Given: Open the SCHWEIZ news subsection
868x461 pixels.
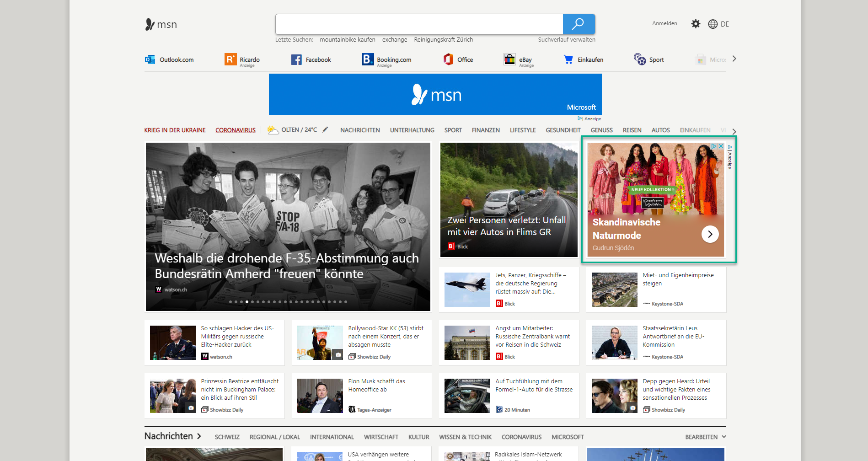Looking at the screenshot, I should (227, 437).
